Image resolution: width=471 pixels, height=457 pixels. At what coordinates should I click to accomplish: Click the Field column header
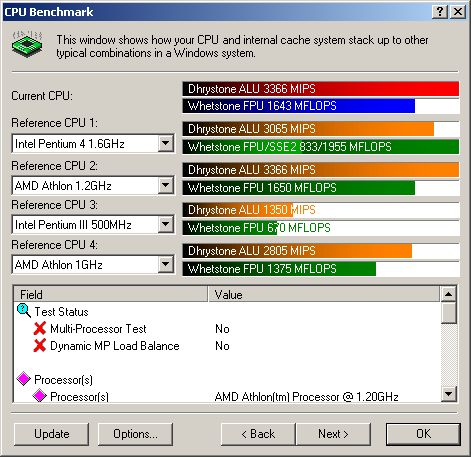click(x=110, y=294)
